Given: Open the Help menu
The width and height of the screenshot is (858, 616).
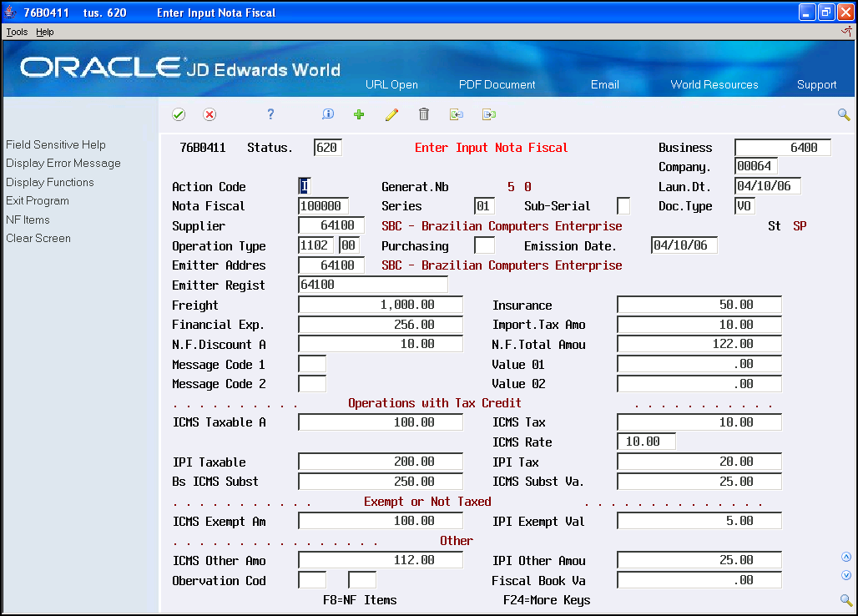Looking at the screenshot, I should (x=45, y=32).
